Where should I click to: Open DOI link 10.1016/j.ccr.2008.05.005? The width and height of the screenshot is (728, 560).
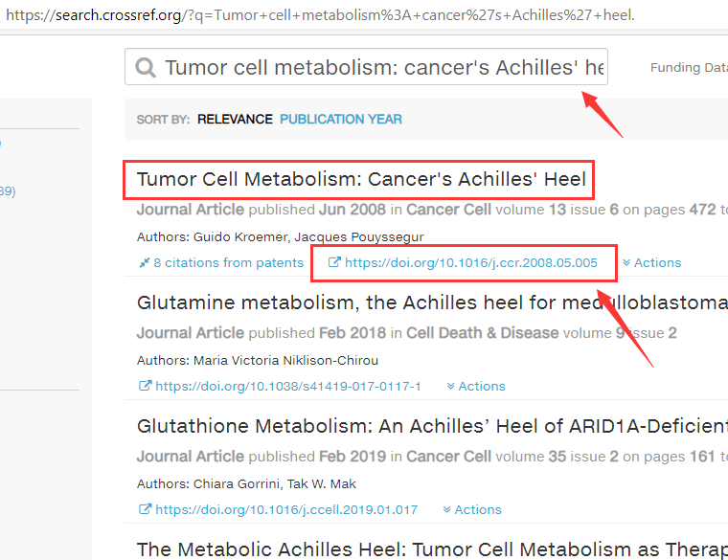tap(470, 263)
